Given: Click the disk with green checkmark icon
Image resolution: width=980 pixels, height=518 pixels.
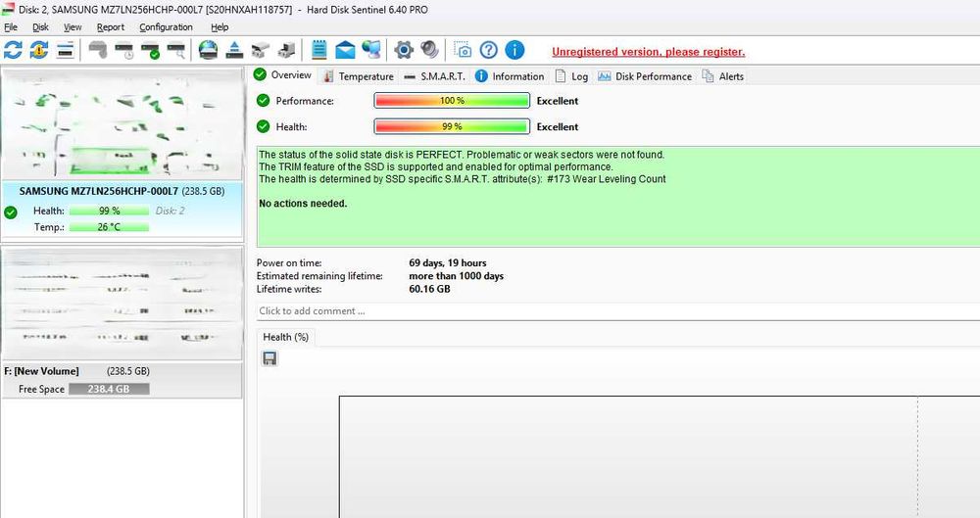Looking at the screenshot, I should [151, 50].
